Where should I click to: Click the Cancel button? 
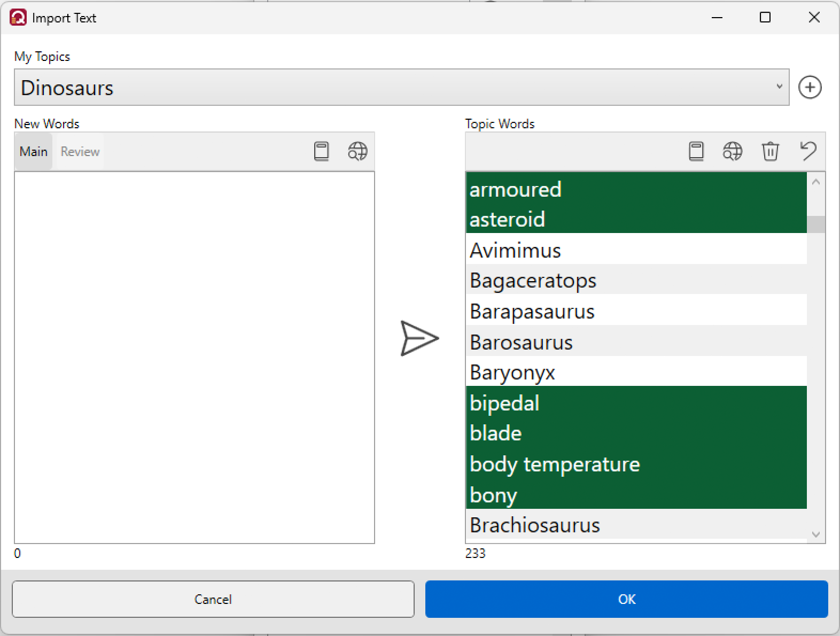tap(213, 599)
